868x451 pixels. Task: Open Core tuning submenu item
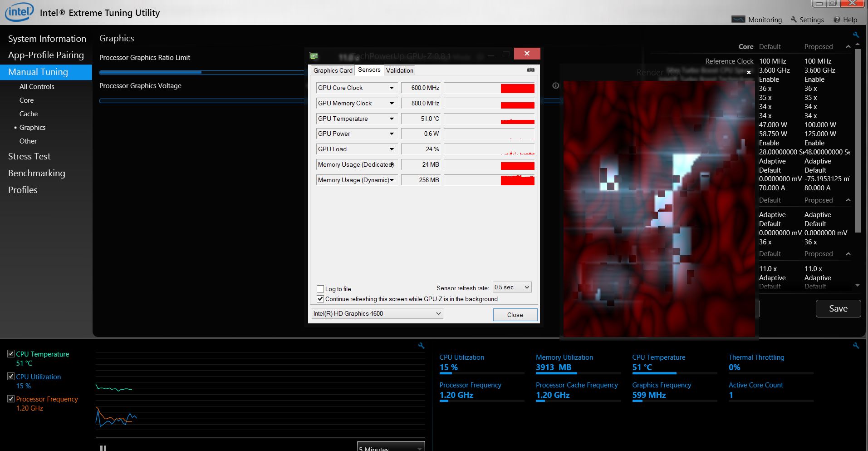[26, 100]
